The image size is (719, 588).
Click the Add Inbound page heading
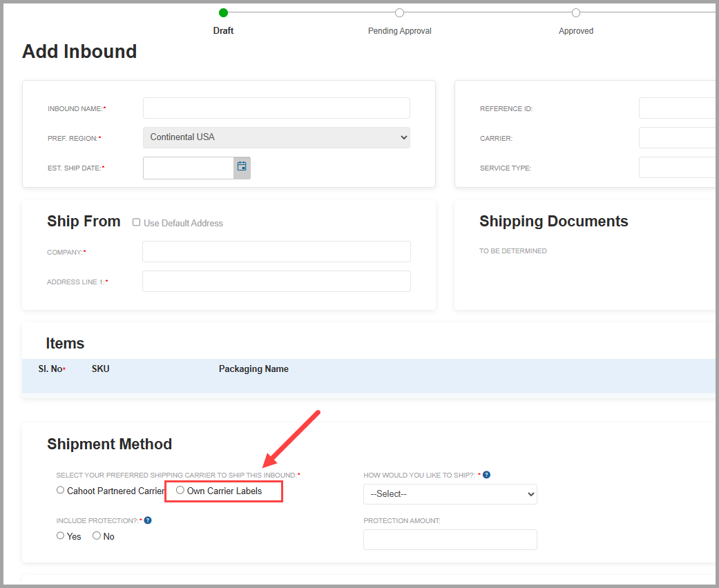(x=79, y=51)
